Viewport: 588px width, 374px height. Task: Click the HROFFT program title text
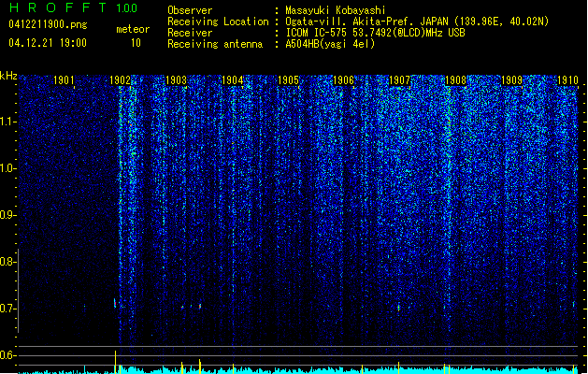[58, 7]
